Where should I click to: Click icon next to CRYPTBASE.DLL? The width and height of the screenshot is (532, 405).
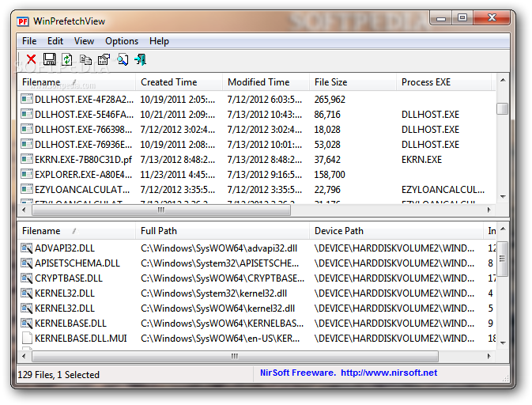(x=26, y=278)
